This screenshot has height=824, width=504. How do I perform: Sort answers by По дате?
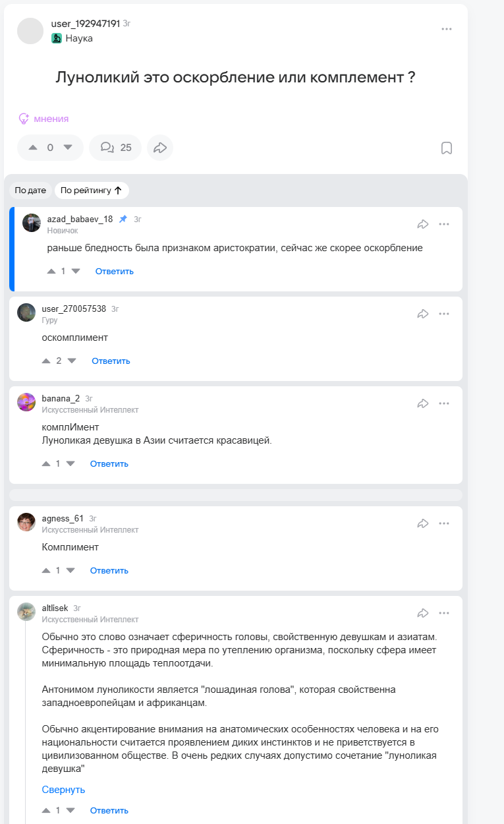pyautogui.click(x=30, y=191)
